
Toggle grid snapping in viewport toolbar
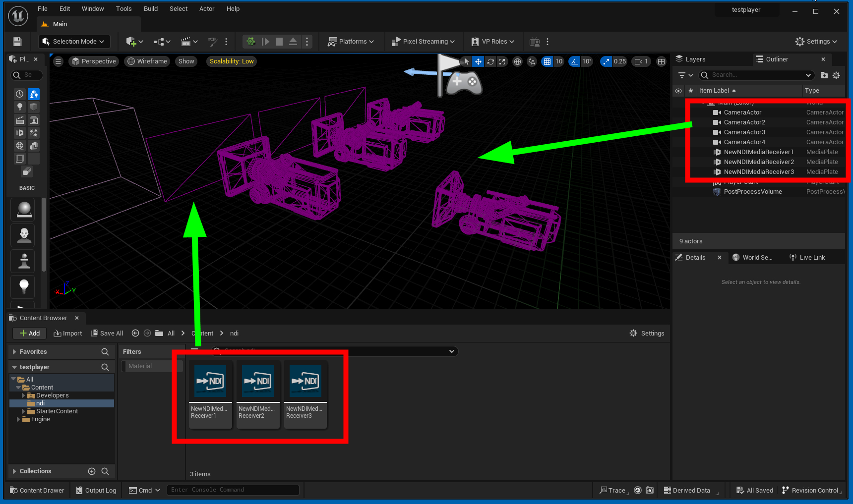tap(547, 61)
